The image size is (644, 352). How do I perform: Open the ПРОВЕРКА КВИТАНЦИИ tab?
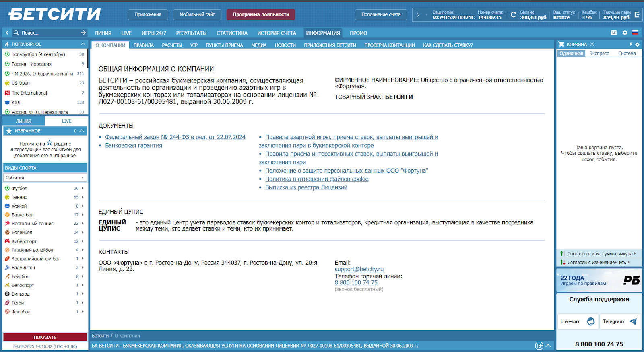click(x=390, y=45)
